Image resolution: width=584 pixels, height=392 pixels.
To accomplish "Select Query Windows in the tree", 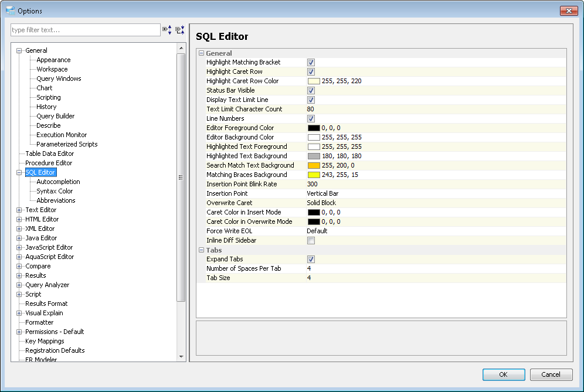I will click(59, 79).
